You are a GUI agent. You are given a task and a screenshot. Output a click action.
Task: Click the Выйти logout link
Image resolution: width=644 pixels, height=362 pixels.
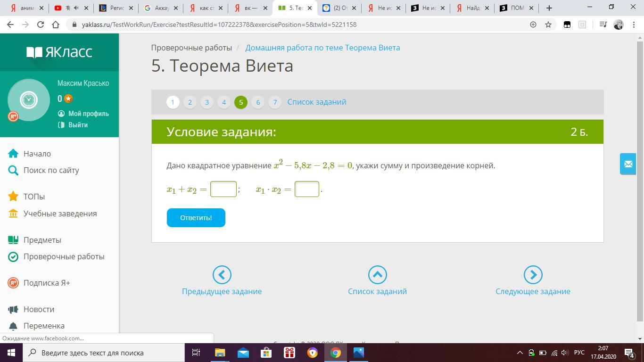[x=78, y=125]
